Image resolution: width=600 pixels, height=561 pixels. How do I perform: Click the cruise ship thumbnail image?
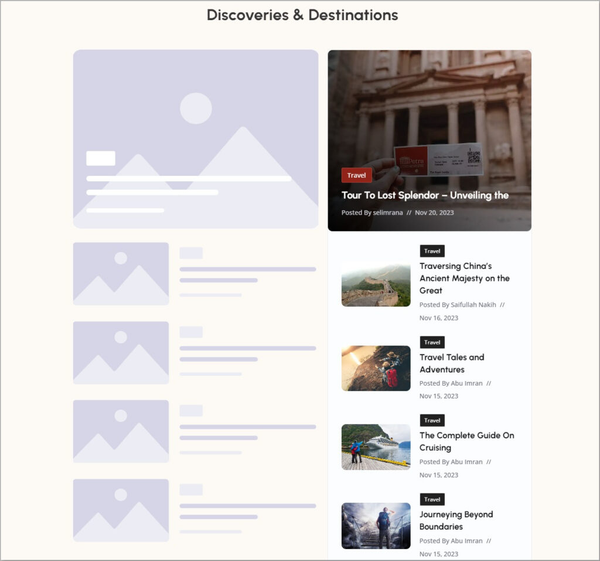click(x=376, y=447)
